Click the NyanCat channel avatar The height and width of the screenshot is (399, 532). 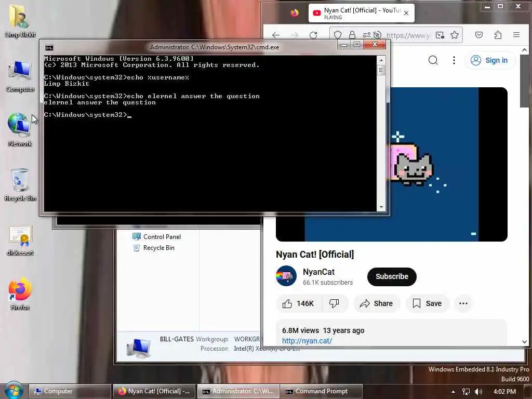[286, 276]
